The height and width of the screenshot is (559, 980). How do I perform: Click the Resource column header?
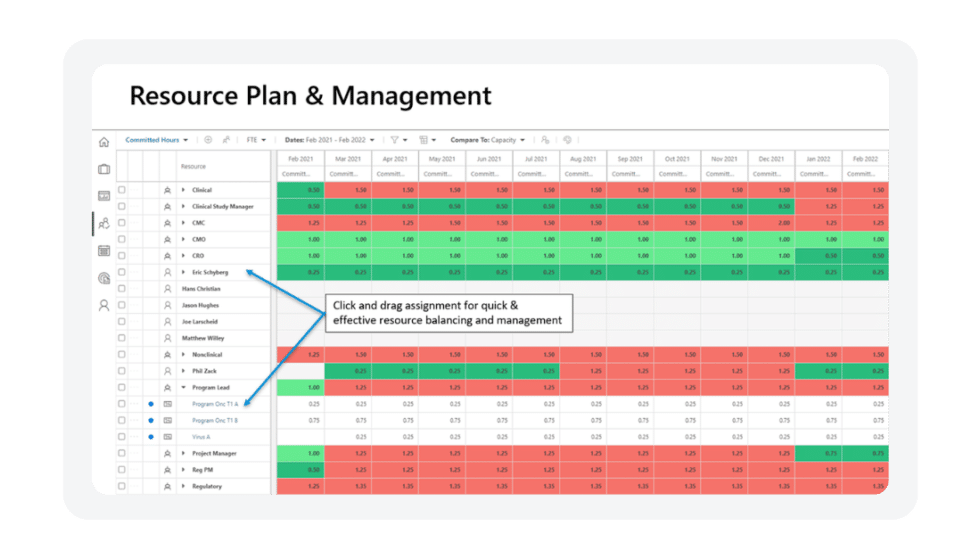pos(193,166)
